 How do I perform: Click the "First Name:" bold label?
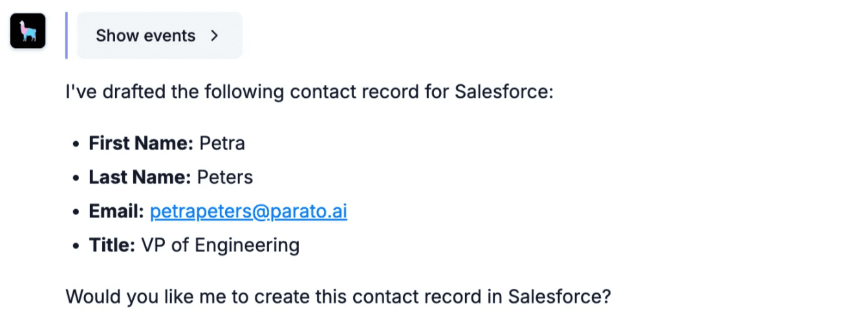tap(141, 143)
